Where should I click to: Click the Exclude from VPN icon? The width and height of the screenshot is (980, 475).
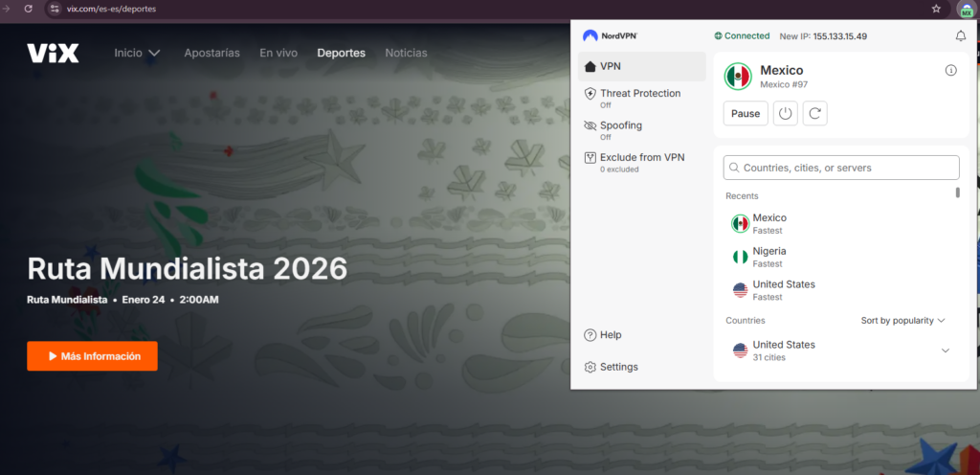click(590, 157)
